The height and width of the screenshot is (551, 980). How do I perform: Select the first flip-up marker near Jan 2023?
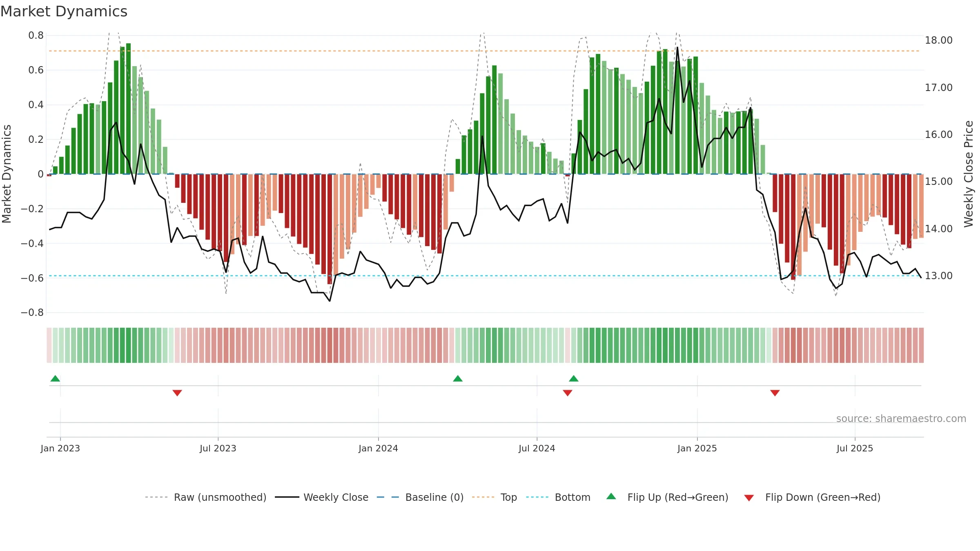click(x=55, y=378)
